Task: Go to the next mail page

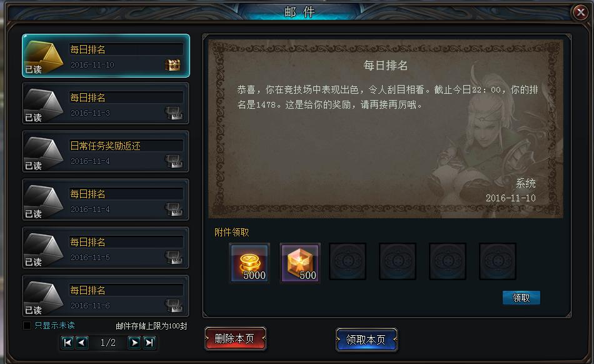Action: (x=134, y=343)
